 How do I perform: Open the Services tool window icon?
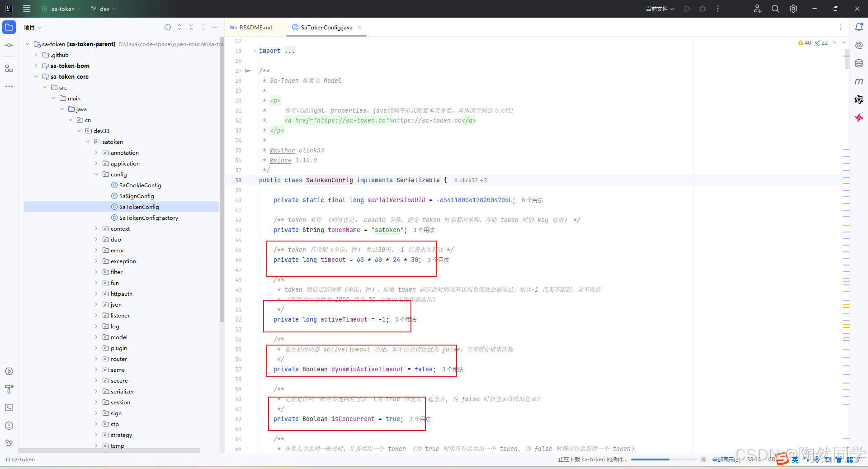(9, 371)
